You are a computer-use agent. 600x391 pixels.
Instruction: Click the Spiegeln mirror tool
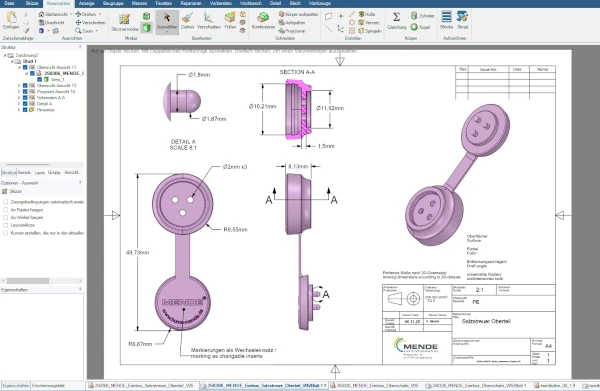tap(370, 31)
